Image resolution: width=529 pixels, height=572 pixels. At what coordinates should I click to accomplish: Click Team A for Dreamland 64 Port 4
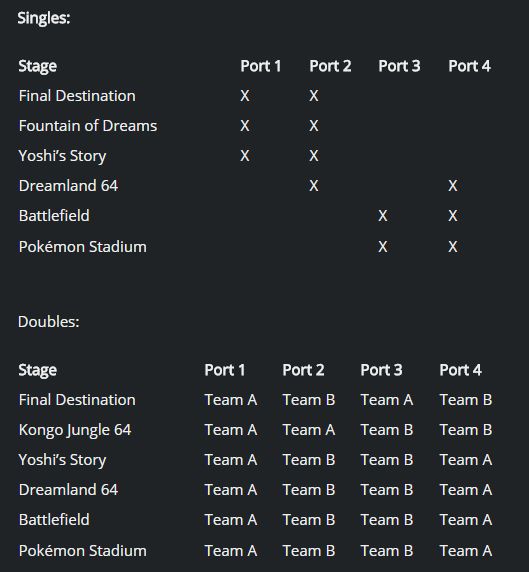pos(466,490)
